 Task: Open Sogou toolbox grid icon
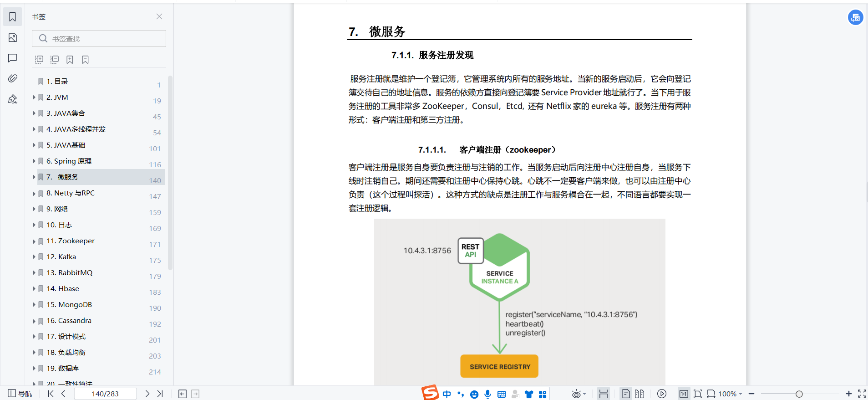(543, 394)
